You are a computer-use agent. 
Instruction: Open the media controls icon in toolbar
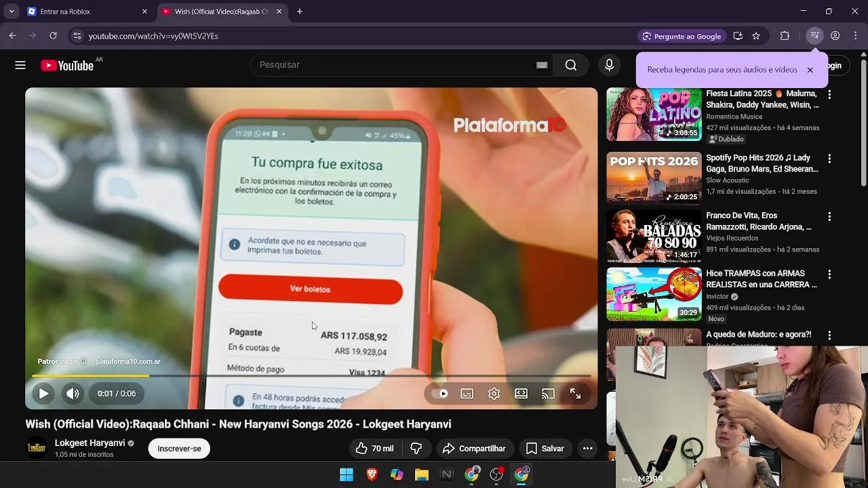pos(814,36)
